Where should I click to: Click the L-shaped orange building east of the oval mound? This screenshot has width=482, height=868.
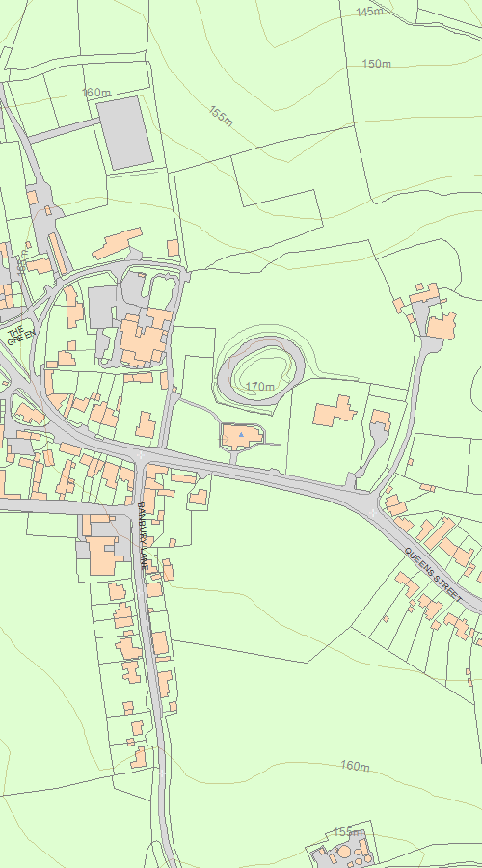click(335, 411)
